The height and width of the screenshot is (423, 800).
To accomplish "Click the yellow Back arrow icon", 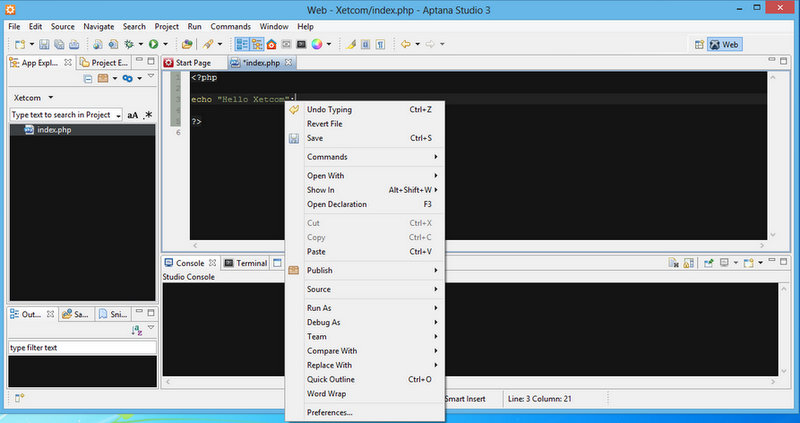I will point(406,44).
